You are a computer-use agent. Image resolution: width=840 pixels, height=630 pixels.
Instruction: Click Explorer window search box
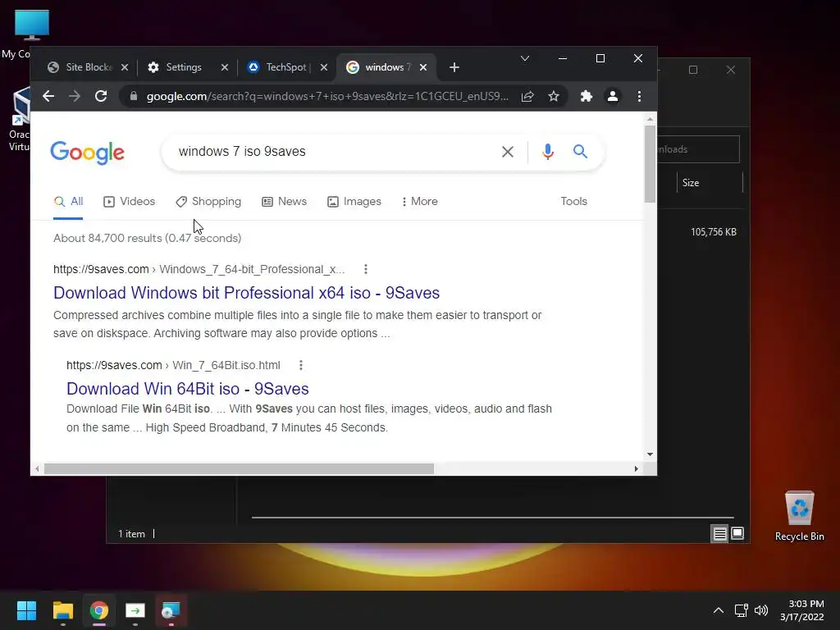tap(699, 149)
